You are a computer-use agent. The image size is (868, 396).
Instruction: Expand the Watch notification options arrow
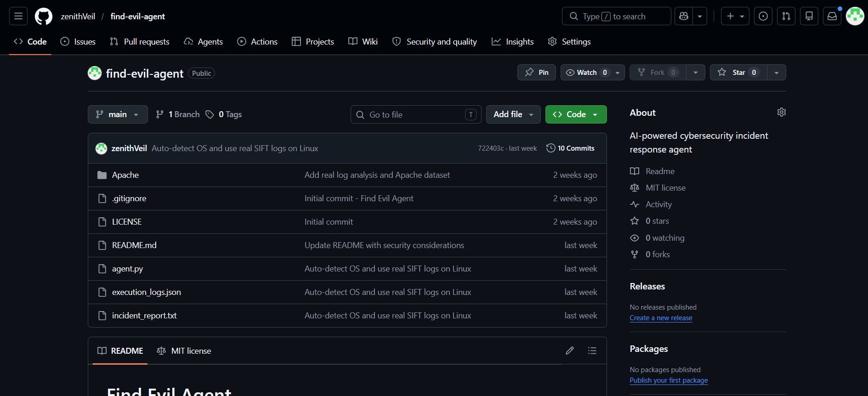(x=618, y=73)
